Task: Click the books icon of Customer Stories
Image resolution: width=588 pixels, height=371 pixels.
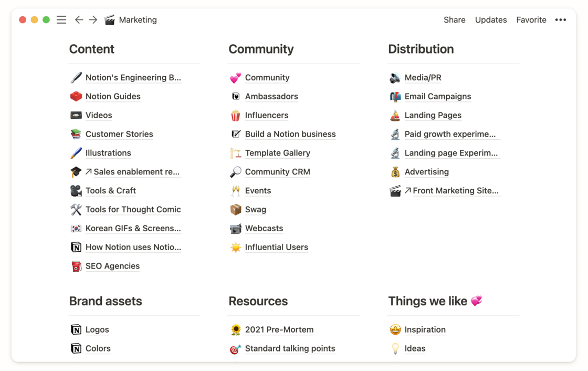Action: (76, 134)
